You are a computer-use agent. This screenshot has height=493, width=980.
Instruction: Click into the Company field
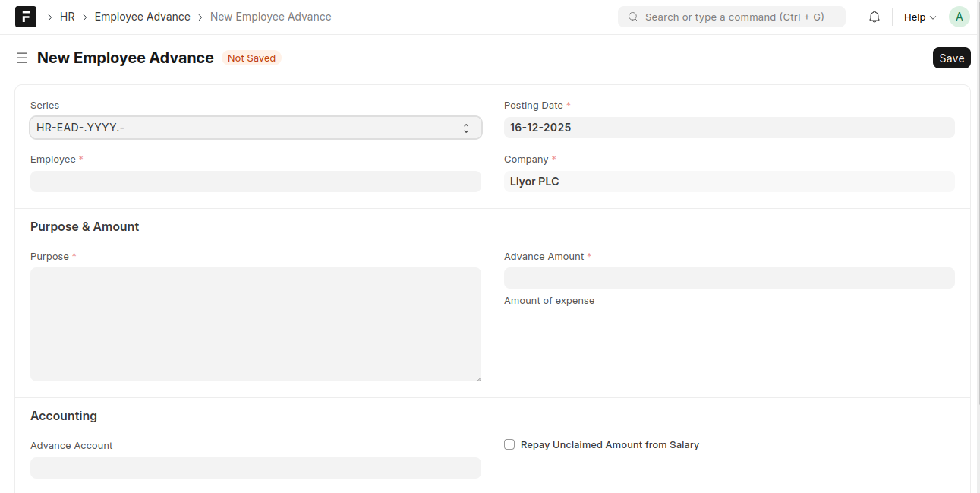pyautogui.click(x=729, y=182)
